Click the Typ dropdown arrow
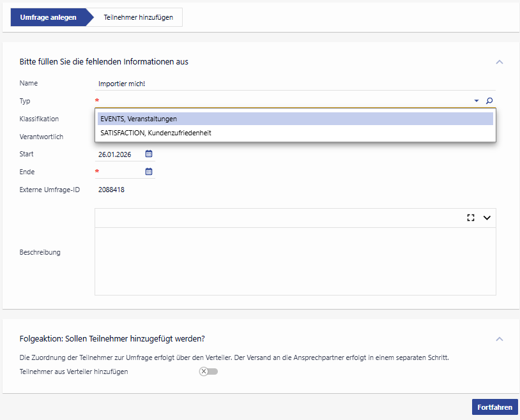This screenshot has height=420, width=520. tap(477, 101)
